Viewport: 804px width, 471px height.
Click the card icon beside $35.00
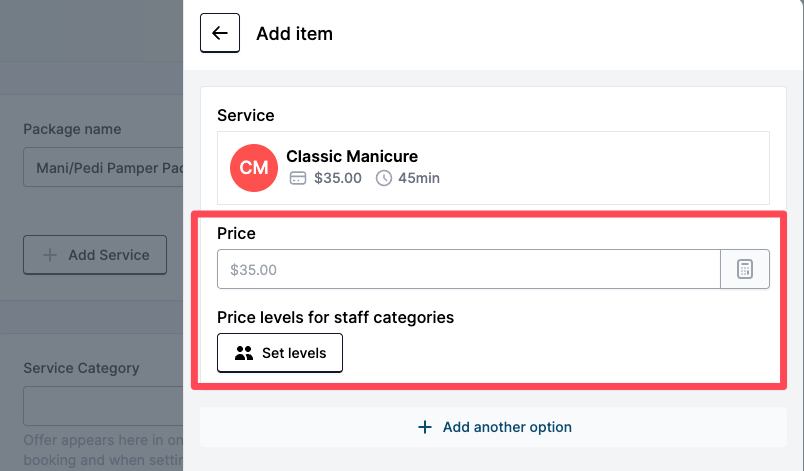click(297, 178)
